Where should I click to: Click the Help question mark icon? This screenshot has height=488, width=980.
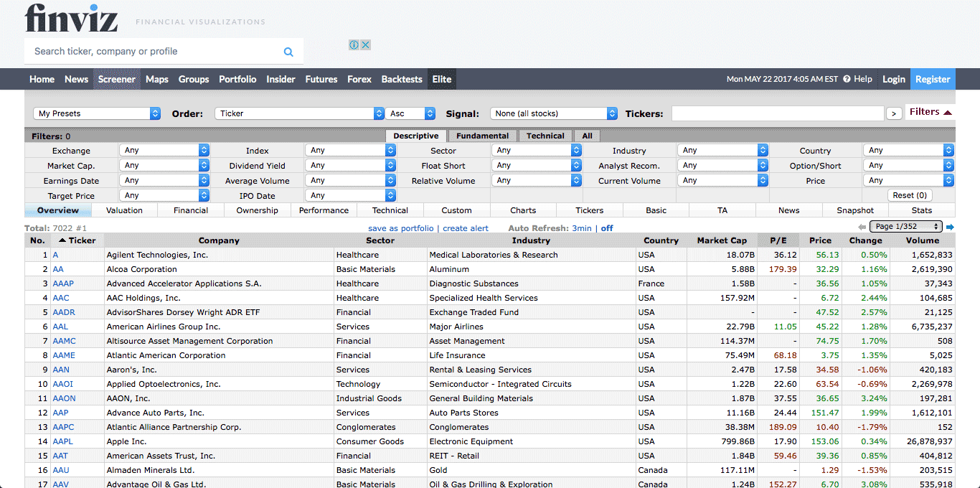coord(847,79)
